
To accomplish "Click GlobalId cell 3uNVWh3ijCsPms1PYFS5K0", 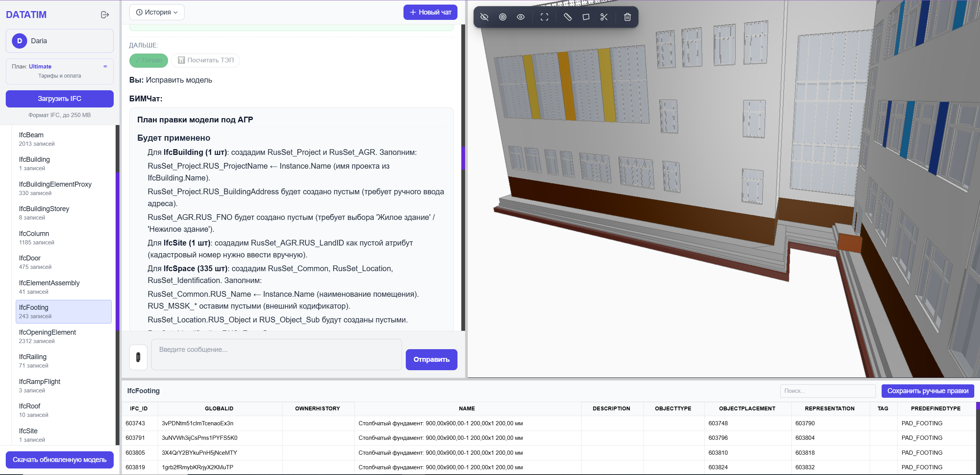I will [220, 438].
